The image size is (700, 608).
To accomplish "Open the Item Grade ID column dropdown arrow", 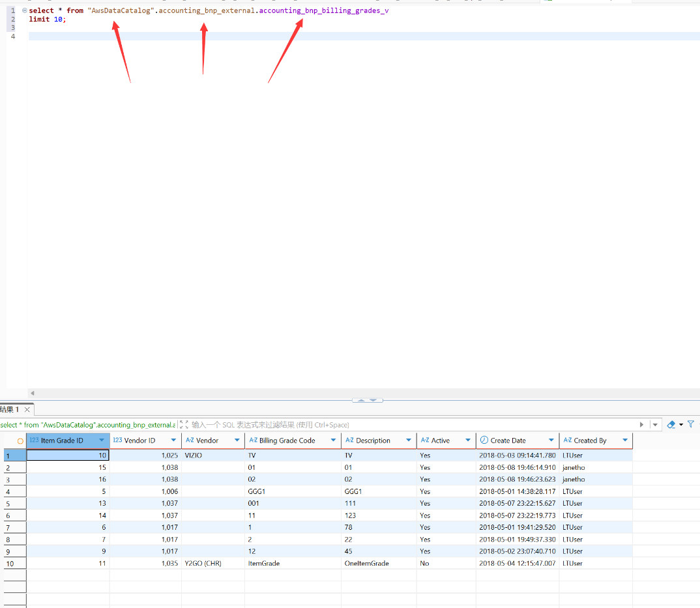I will 102,440.
